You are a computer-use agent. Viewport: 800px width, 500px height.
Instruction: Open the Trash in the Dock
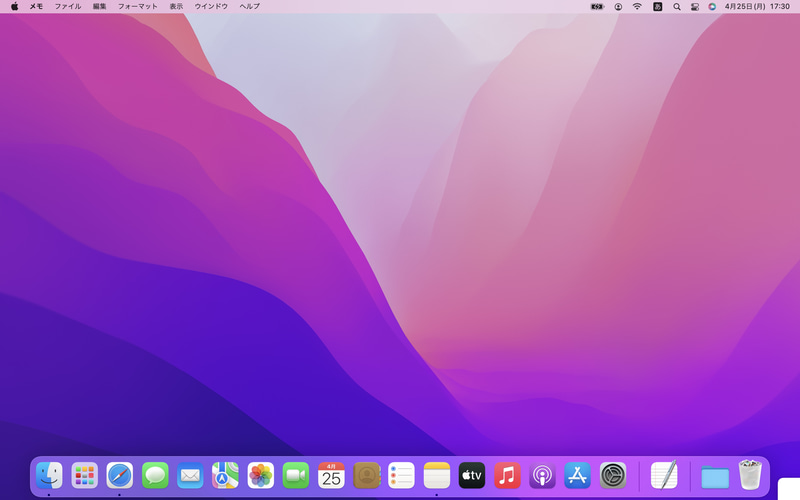point(750,475)
